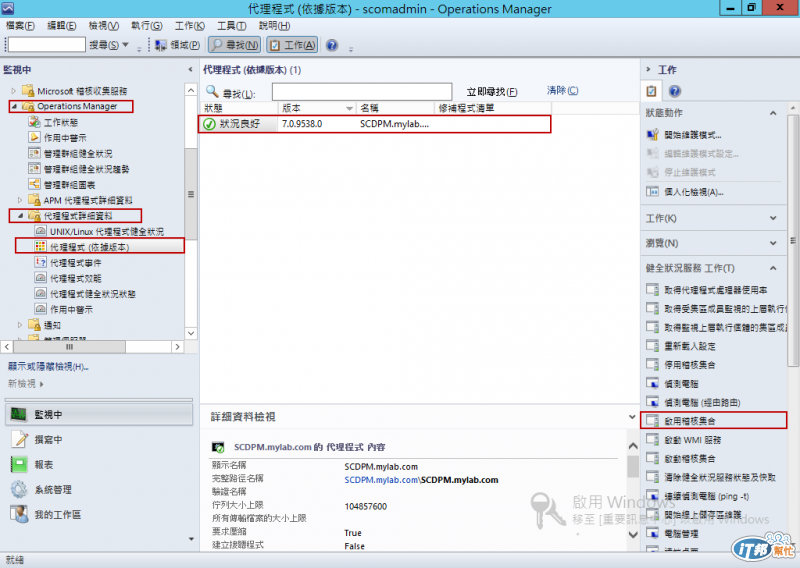This screenshot has height=568, width=800.
Task: Open 管理群組圖表 diagram view
Action: click(69, 185)
